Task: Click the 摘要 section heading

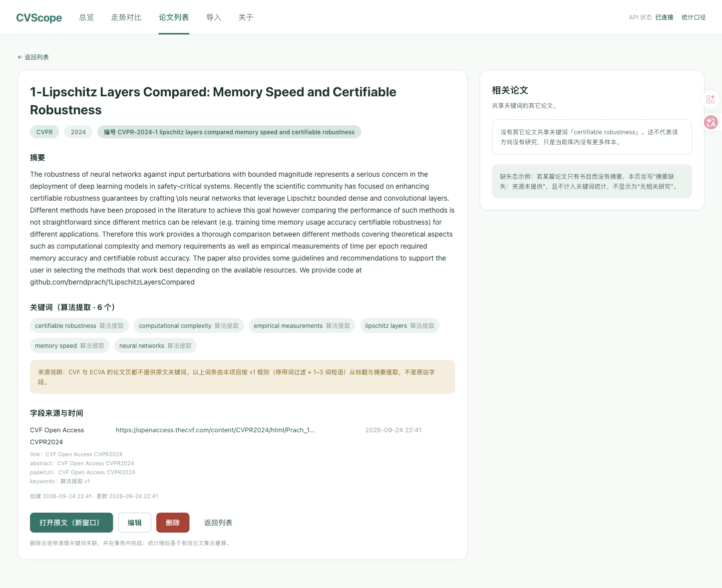Action: point(37,158)
